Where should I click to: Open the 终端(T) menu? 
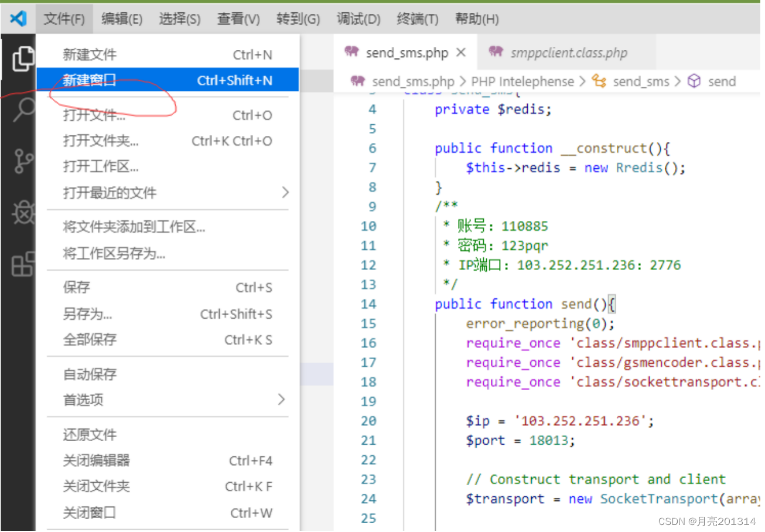pos(418,19)
